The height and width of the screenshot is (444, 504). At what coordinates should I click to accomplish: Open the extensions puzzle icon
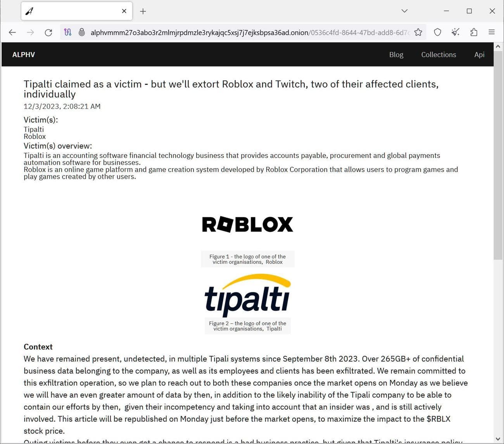[x=474, y=32]
